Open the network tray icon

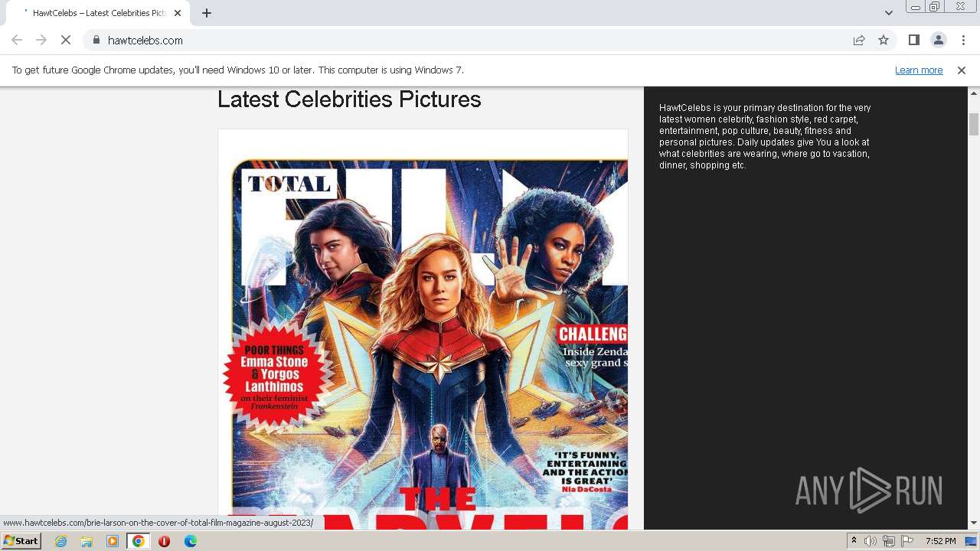coord(889,541)
